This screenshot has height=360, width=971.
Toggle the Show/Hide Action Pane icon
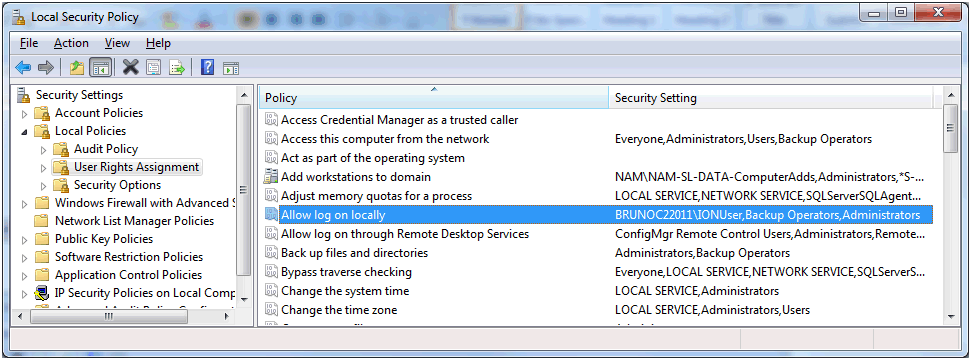click(231, 68)
